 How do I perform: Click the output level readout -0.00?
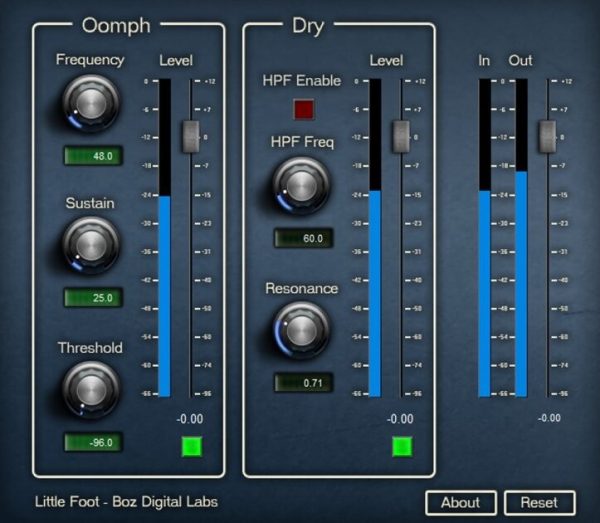pos(549,418)
